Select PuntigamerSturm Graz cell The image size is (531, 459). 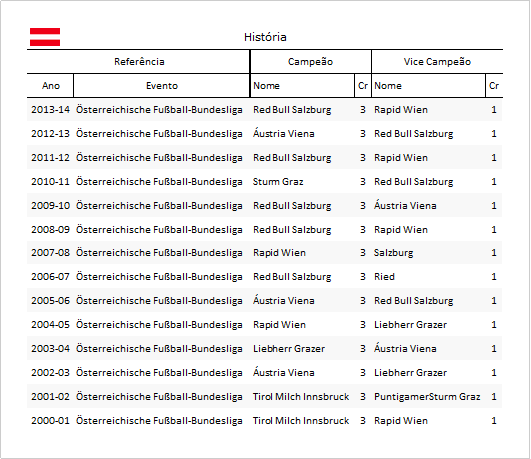point(427,397)
